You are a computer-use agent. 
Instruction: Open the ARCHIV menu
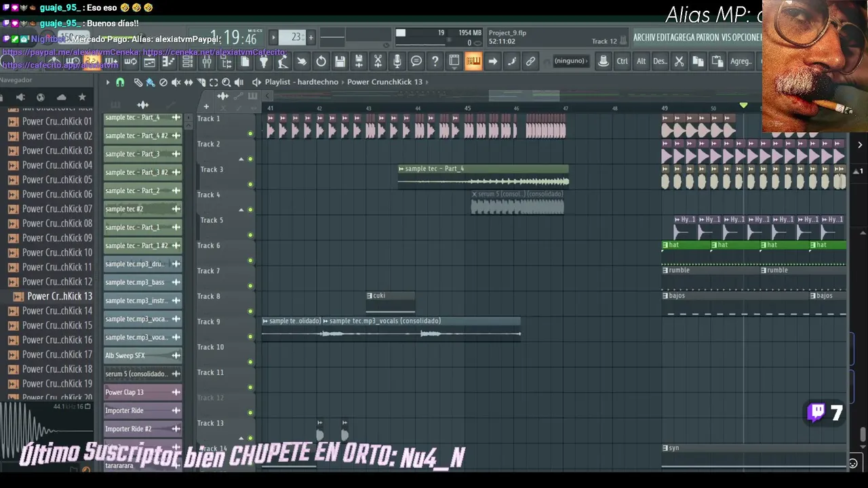[644, 38]
